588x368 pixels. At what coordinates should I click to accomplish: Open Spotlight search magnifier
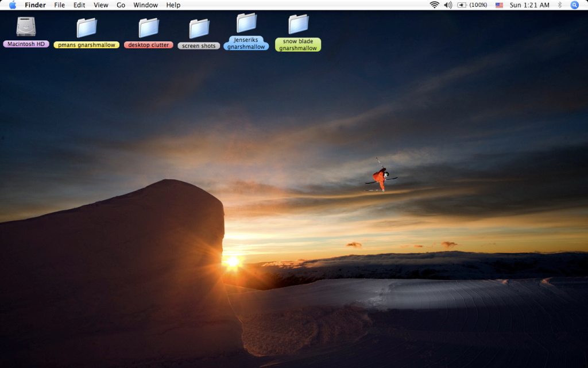click(x=574, y=5)
